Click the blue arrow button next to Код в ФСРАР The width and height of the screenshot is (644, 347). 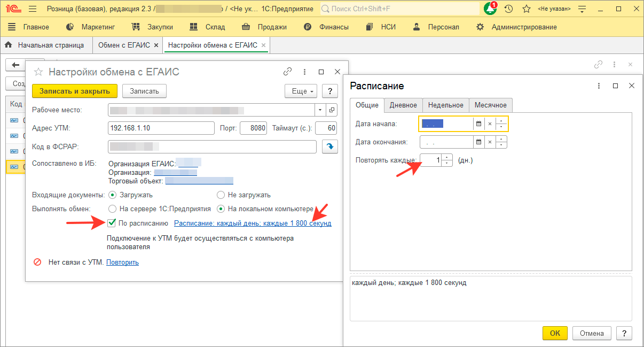point(329,146)
